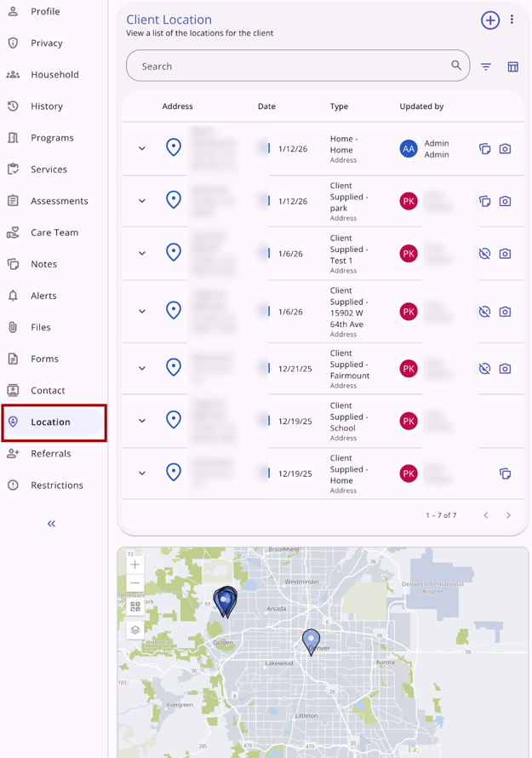
Task: Sort the table by Date column
Action: coord(266,106)
